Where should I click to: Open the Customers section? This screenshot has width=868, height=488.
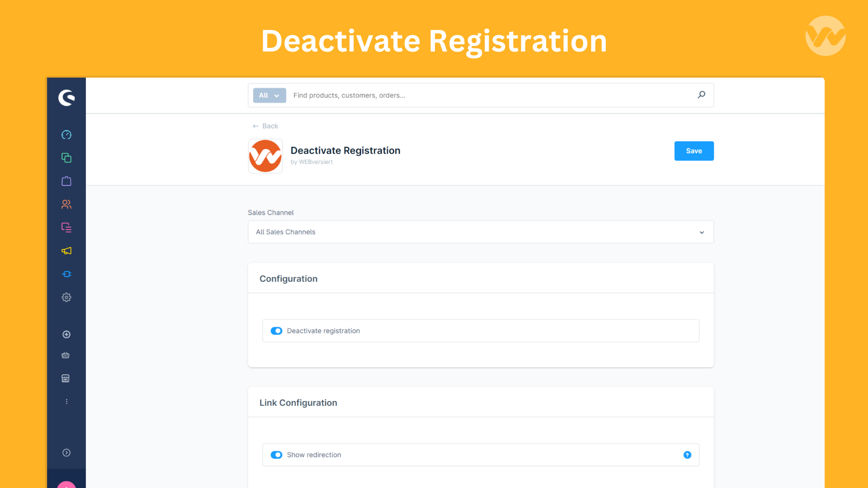[x=66, y=204]
